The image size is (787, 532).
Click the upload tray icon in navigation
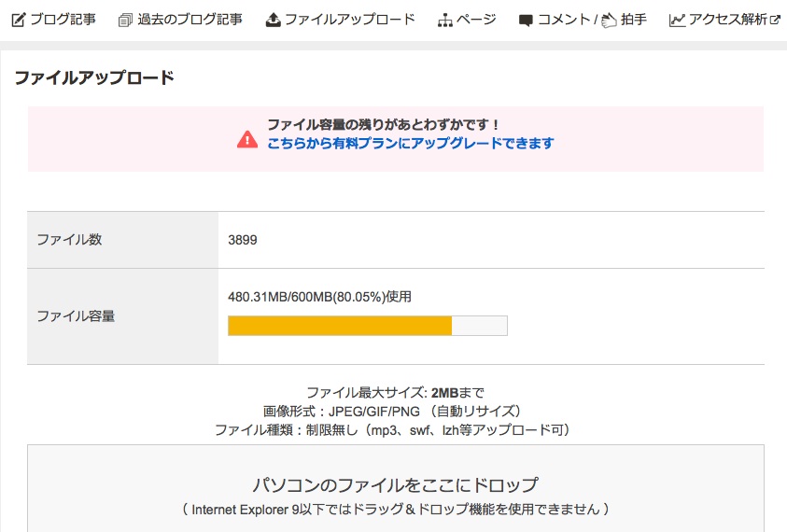pyautogui.click(x=273, y=20)
